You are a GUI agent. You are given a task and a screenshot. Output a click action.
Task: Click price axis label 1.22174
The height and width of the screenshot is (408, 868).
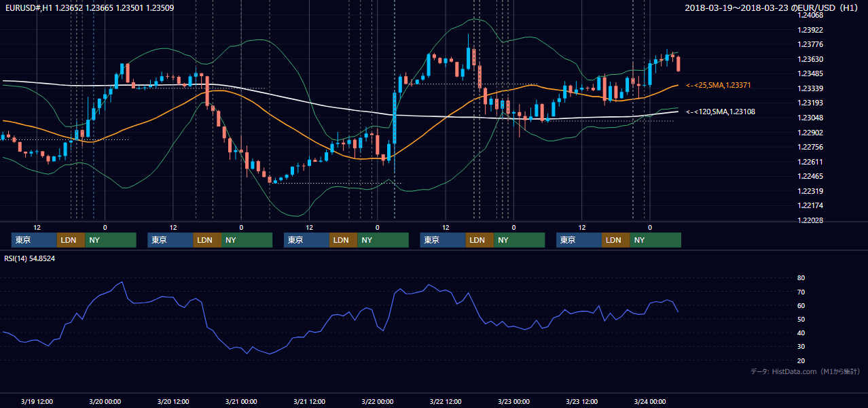(x=811, y=205)
